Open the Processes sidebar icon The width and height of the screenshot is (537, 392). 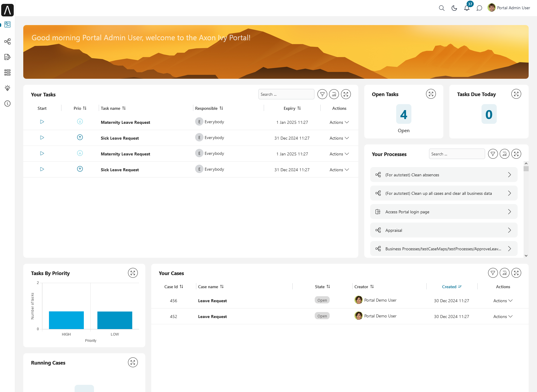[7, 41]
